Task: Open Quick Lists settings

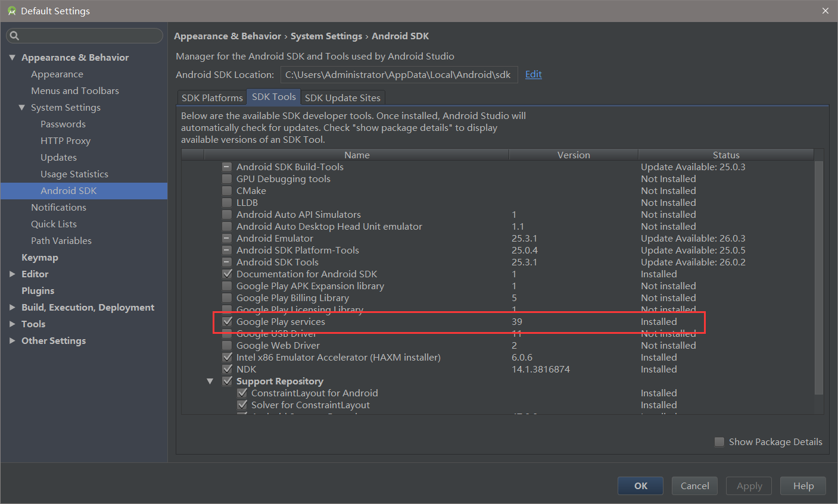Action: [54, 224]
